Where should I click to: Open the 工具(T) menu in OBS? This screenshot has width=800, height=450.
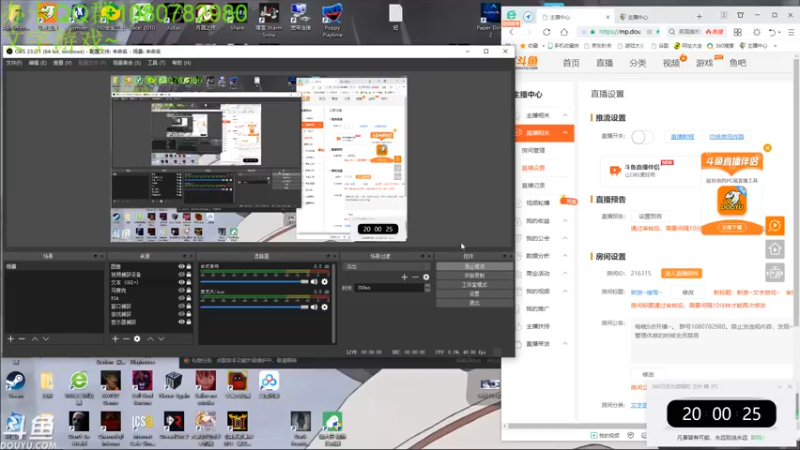click(156, 63)
